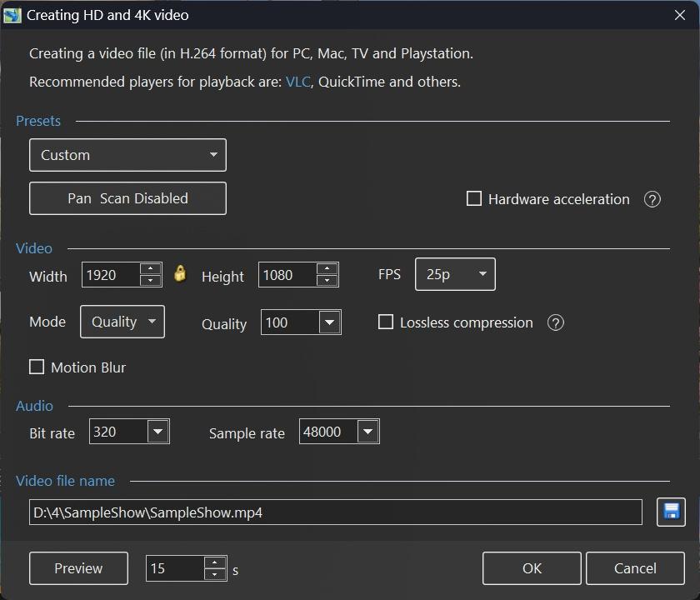Expand the Quality value 100 dropdown
The width and height of the screenshot is (700, 600).
coord(329,322)
